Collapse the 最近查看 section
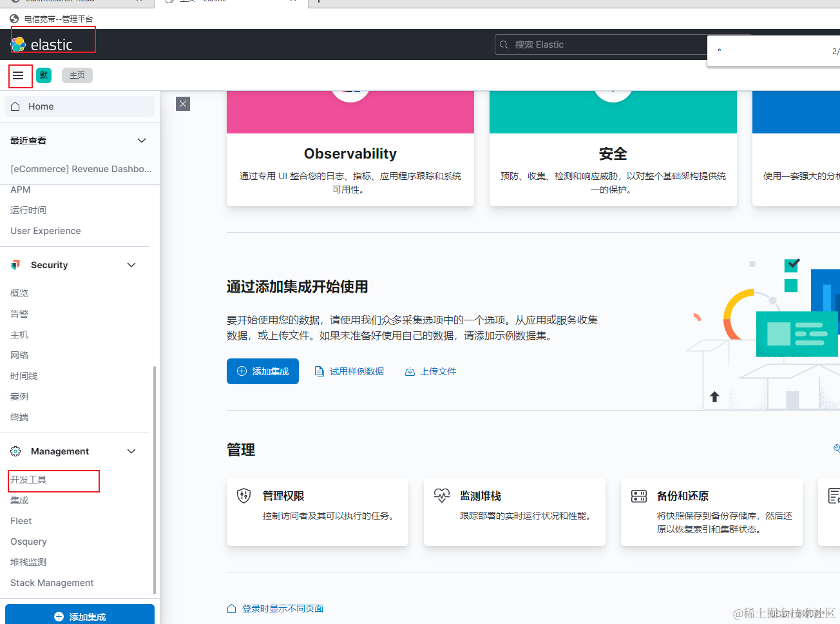This screenshot has height=624, width=840. pos(142,140)
